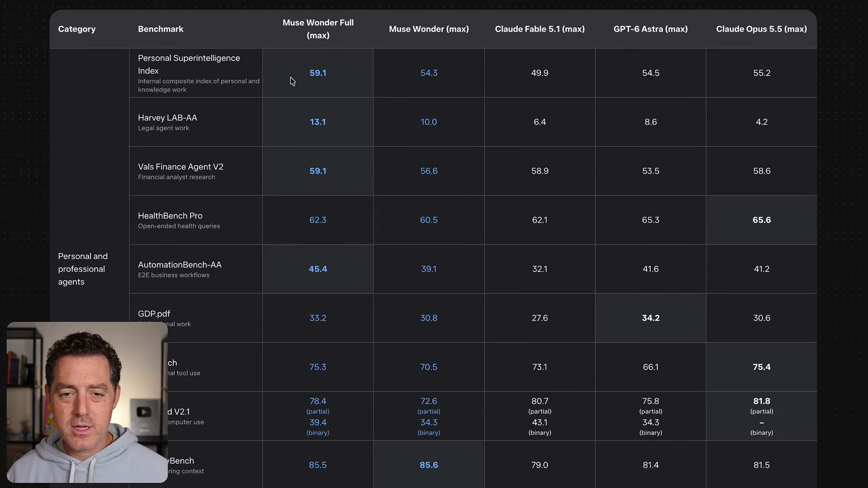868x488 pixels.
Task: Select the "Claude Opus 5.5 (max)" header
Action: click(x=761, y=29)
